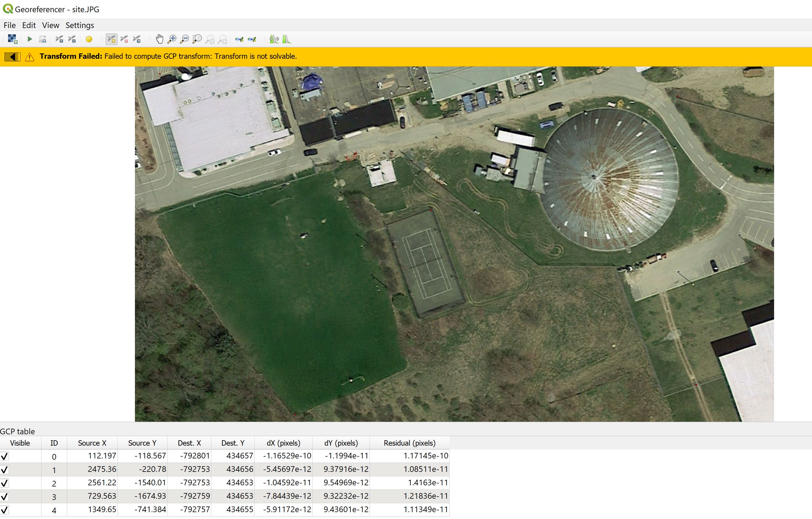
Task: Click the Zoom Out magnifier
Action: coord(184,39)
